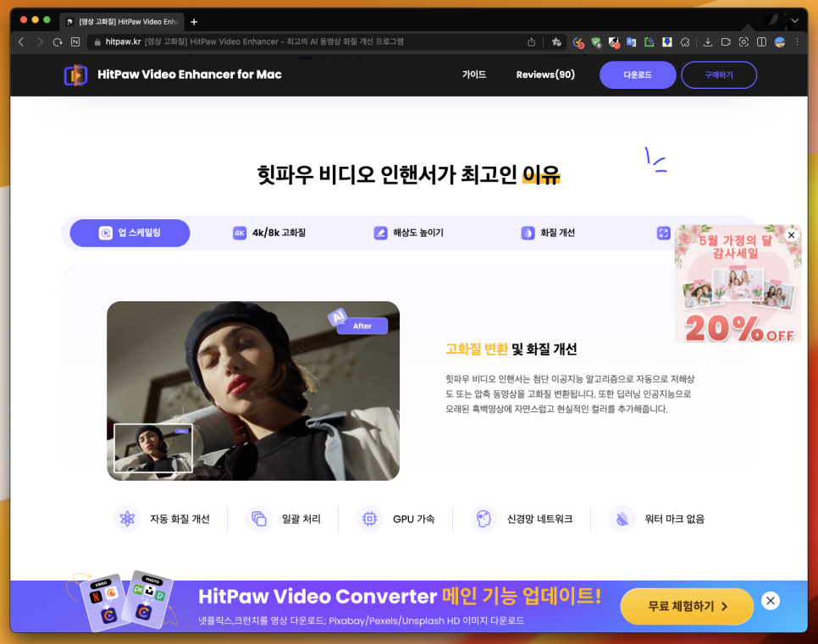Toggle the split-view side panel icon
Image resolution: width=818 pixels, height=644 pixels.
761,41
